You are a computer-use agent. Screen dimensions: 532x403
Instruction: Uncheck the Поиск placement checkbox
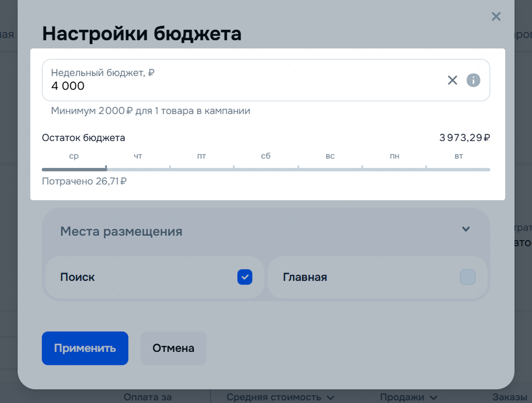tap(245, 277)
